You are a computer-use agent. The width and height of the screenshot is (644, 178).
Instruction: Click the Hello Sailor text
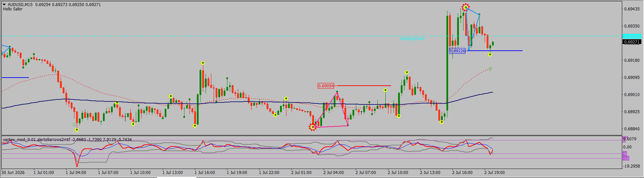coord(13,9)
